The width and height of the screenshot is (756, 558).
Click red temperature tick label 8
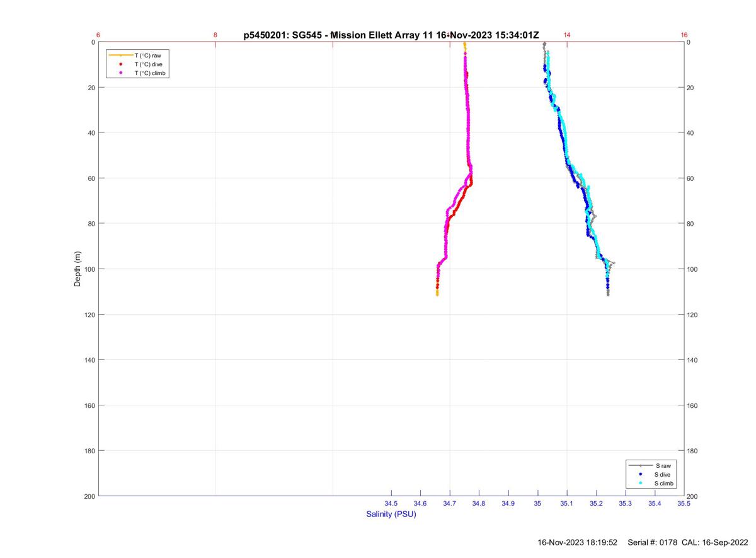(215, 35)
